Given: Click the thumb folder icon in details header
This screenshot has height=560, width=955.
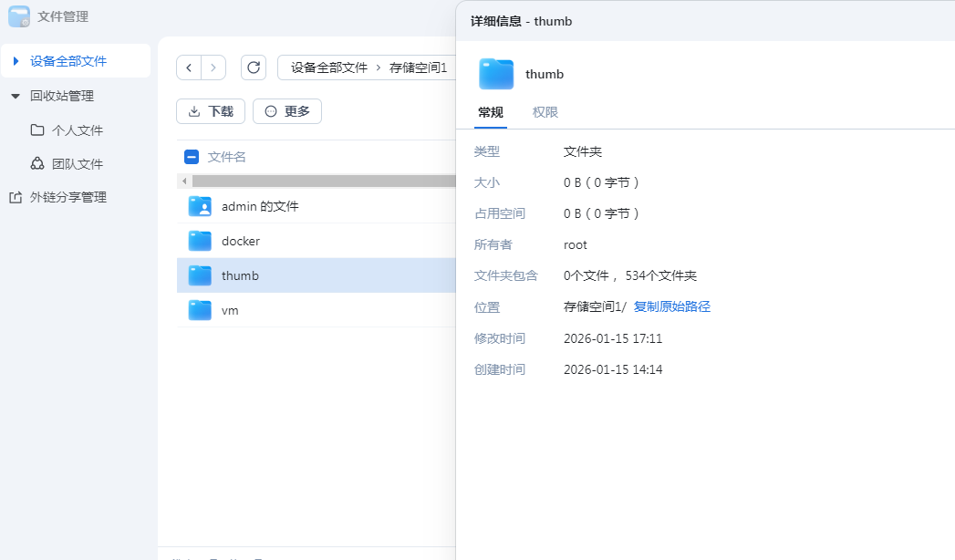Looking at the screenshot, I should (x=496, y=74).
